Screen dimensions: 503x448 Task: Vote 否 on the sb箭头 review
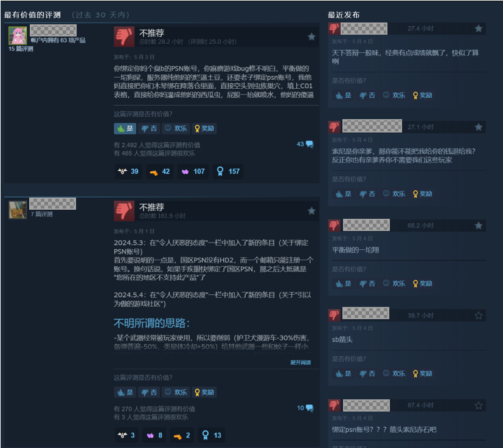[x=367, y=373]
